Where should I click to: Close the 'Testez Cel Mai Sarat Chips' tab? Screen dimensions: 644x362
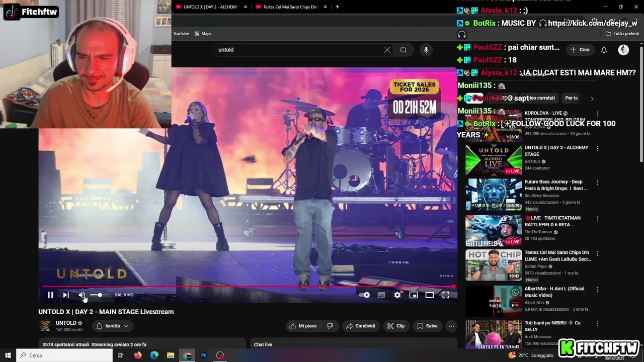(326, 7)
